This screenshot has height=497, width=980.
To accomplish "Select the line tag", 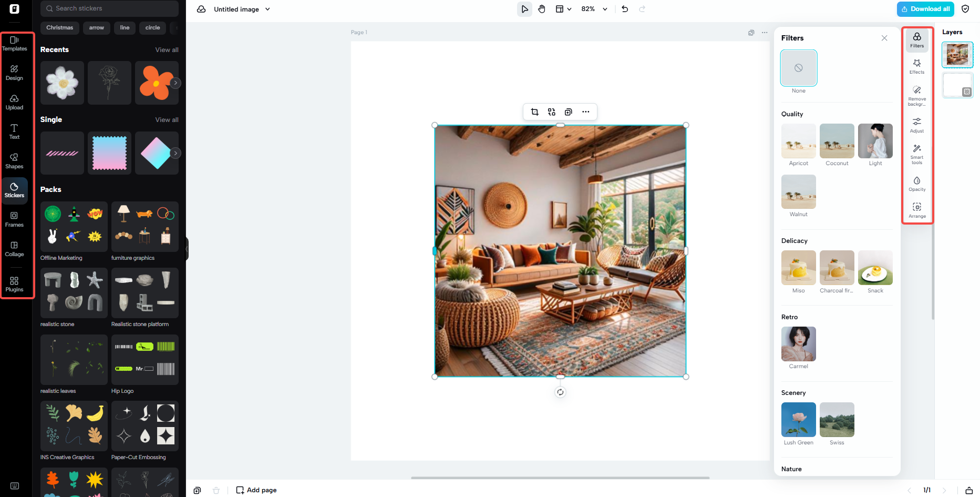I will point(125,27).
